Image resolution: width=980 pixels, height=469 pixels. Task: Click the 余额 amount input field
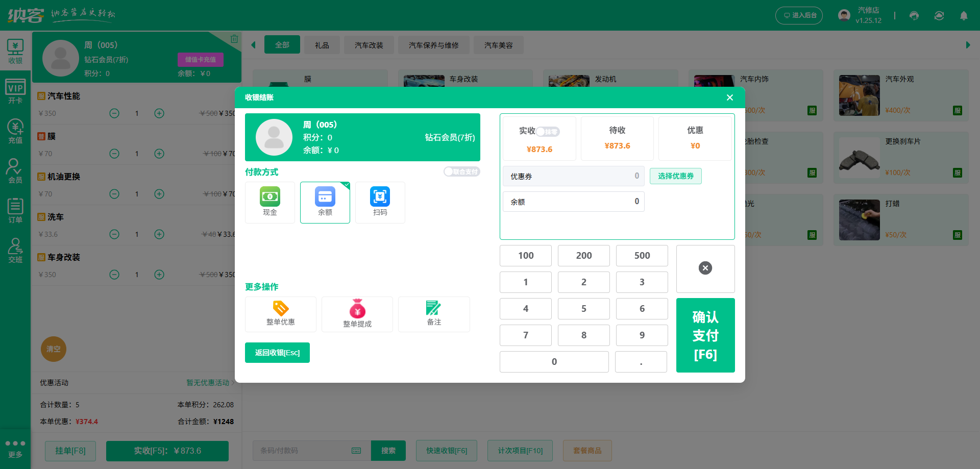573,202
